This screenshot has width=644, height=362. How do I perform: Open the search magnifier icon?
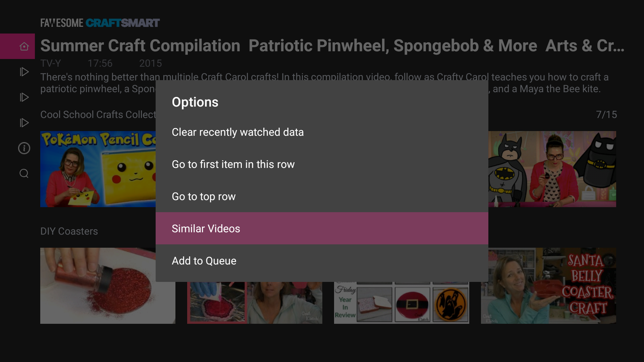tap(24, 173)
